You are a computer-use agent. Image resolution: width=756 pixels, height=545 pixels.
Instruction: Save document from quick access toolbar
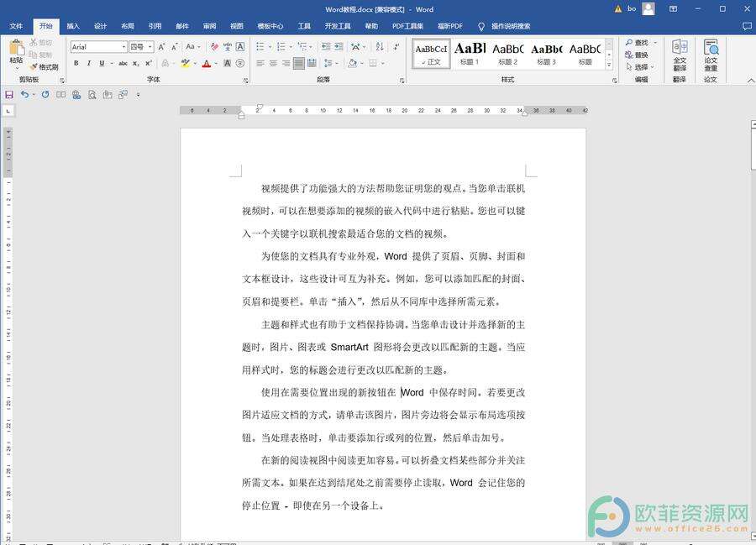click(9, 94)
